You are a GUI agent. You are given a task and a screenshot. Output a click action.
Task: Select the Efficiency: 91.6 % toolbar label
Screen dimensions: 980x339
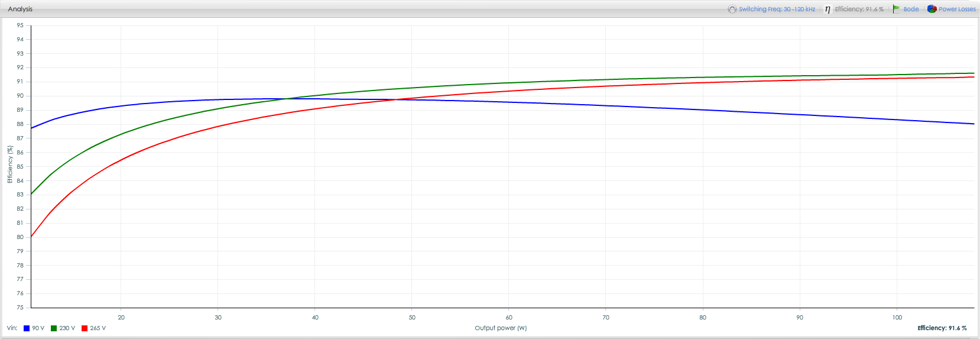tap(859, 9)
